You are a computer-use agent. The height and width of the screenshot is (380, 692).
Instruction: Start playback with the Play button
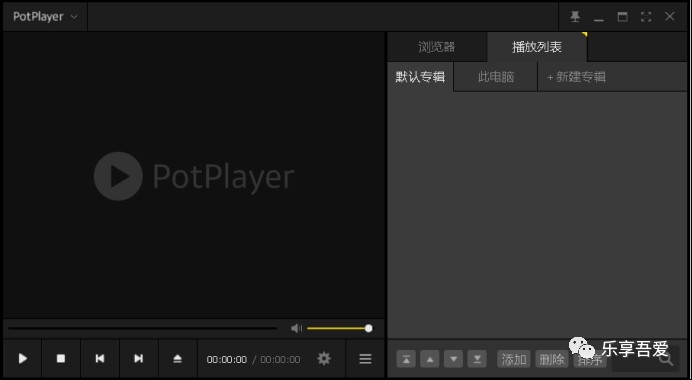point(23,358)
